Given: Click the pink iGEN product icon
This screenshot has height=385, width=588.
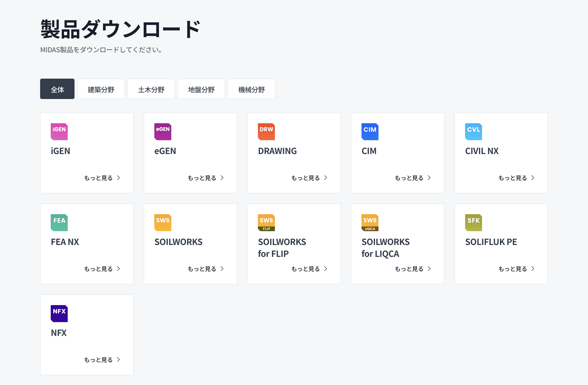Looking at the screenshot, I should pyautogui.click(x=59, y=132).
